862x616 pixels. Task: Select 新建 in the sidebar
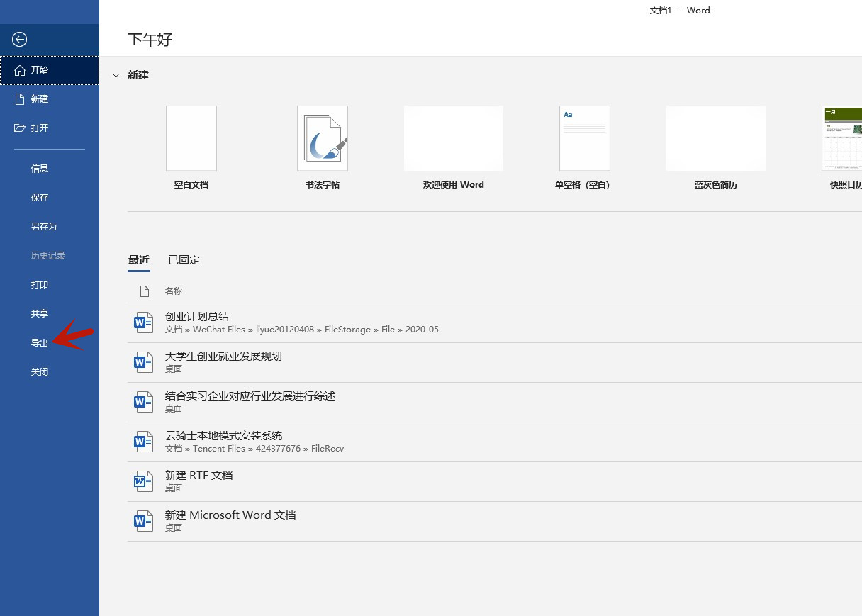50,99
